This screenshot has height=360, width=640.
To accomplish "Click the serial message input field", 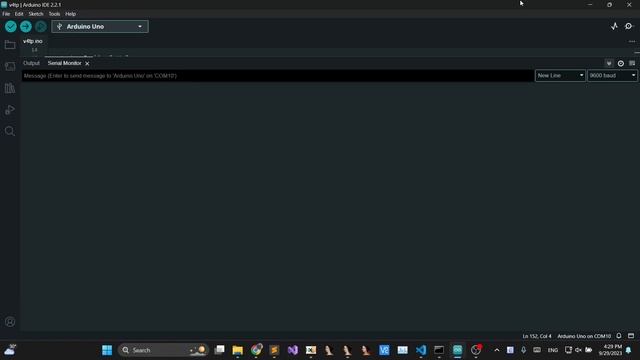I will coord(278,76).
